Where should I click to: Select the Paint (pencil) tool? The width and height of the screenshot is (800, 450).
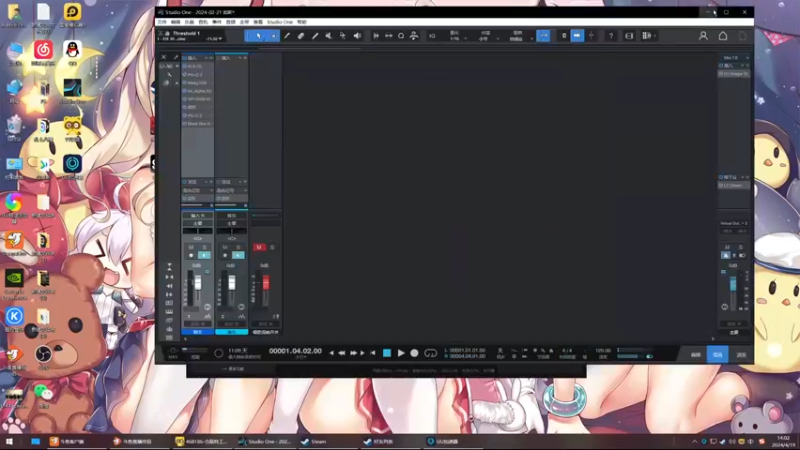[x=315, y=36]
